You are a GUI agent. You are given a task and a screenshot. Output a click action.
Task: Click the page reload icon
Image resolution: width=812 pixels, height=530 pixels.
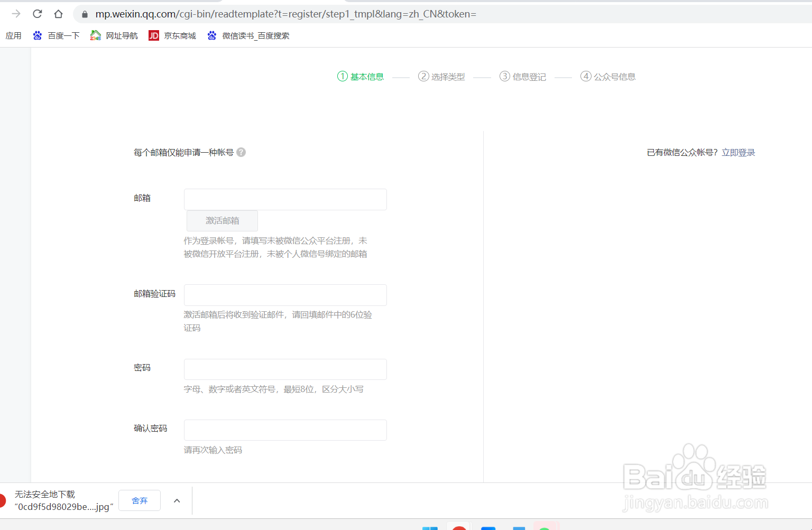click(37, 14)
